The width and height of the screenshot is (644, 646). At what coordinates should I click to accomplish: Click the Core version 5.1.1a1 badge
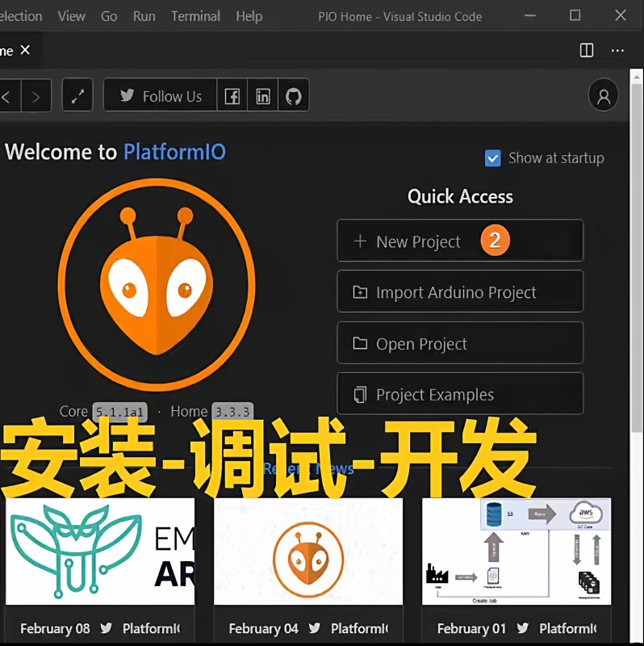(119, 412)
